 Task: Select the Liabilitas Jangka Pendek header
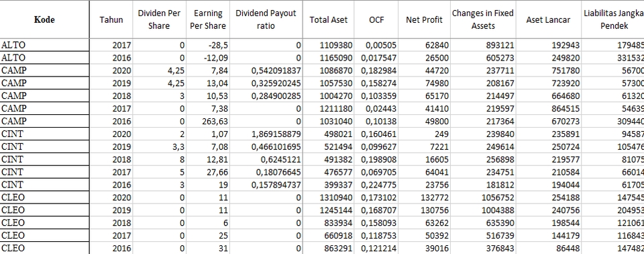coord(613,19)
